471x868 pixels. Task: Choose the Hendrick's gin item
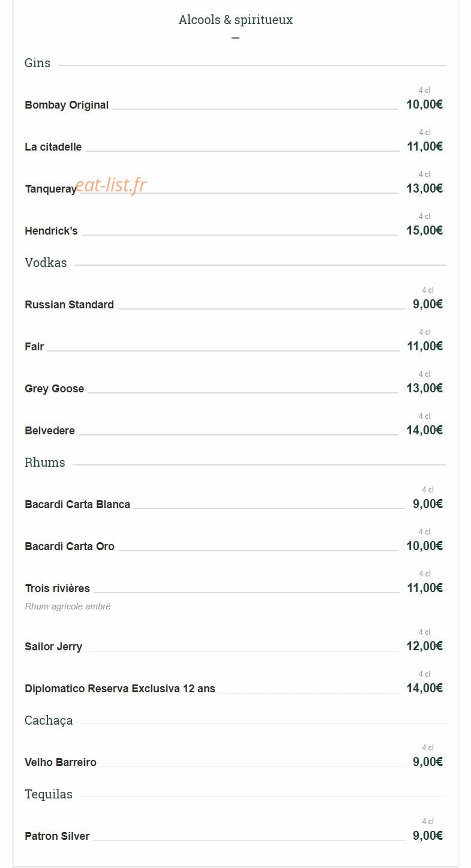51,231
